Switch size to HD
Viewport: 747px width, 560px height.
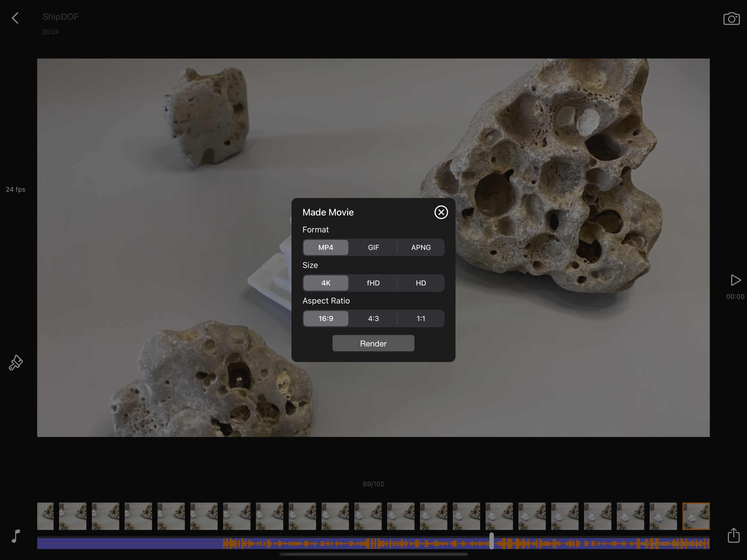(421, 283)
